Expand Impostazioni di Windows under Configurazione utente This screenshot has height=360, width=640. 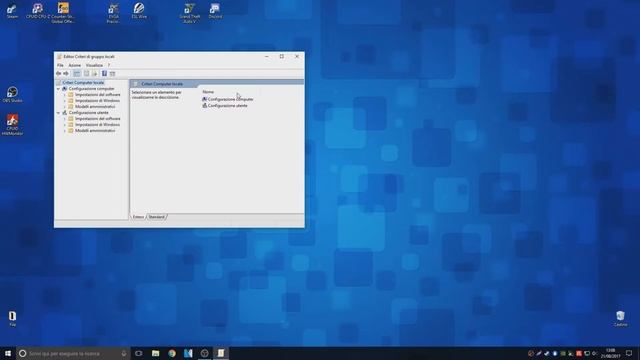[65, 124]
